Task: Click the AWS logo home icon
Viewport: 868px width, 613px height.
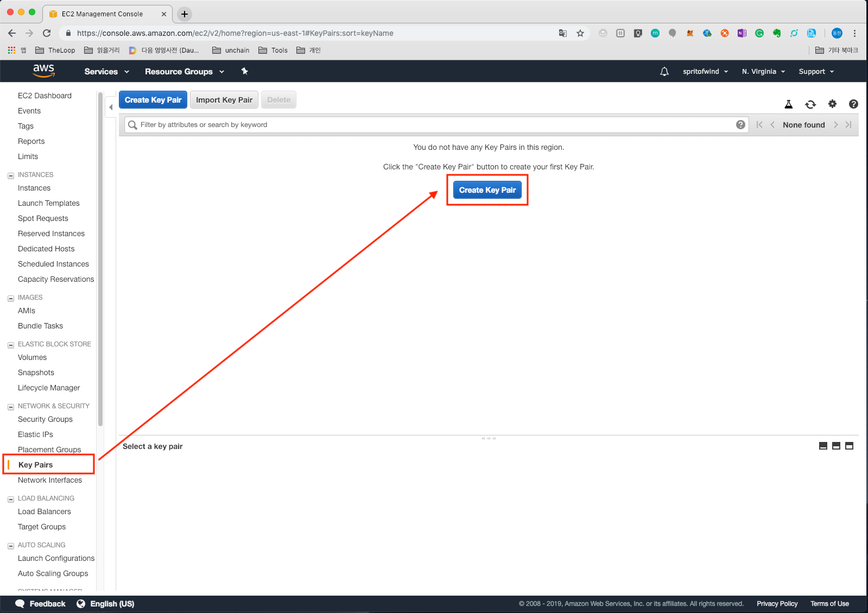Action: (43, 71)
